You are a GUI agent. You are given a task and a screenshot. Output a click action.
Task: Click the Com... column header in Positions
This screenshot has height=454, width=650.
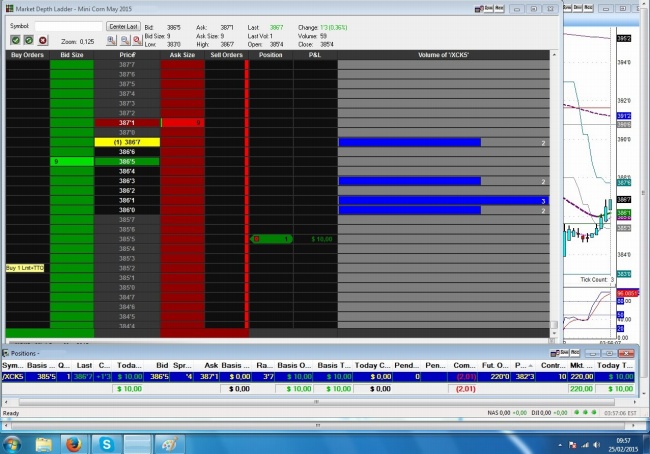pyautogui.click(x=464, y=365)
